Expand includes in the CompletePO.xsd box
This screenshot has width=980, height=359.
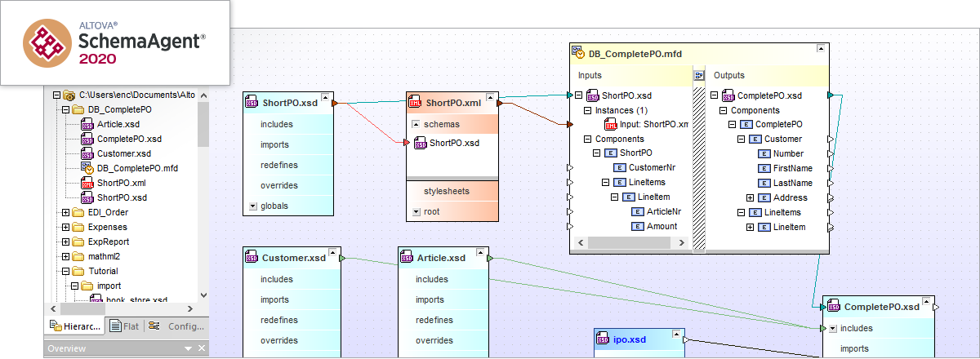pyautogui.click(x=832, y=329)
